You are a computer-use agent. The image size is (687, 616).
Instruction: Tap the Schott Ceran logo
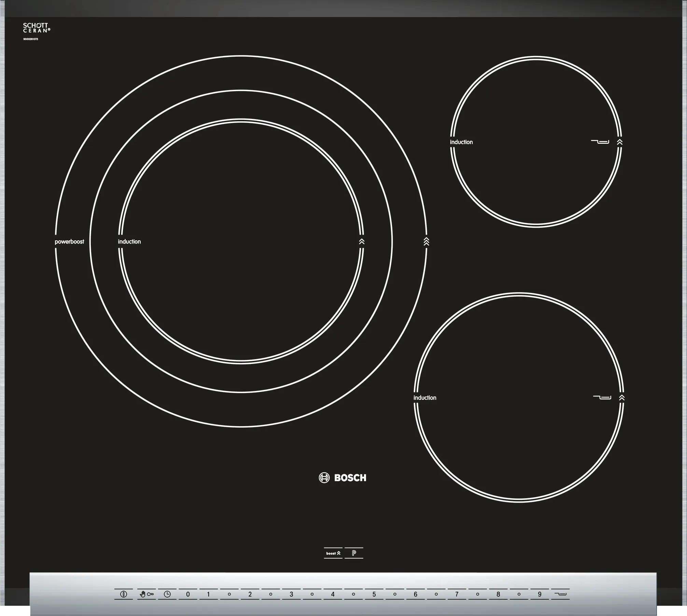(36, 28)
